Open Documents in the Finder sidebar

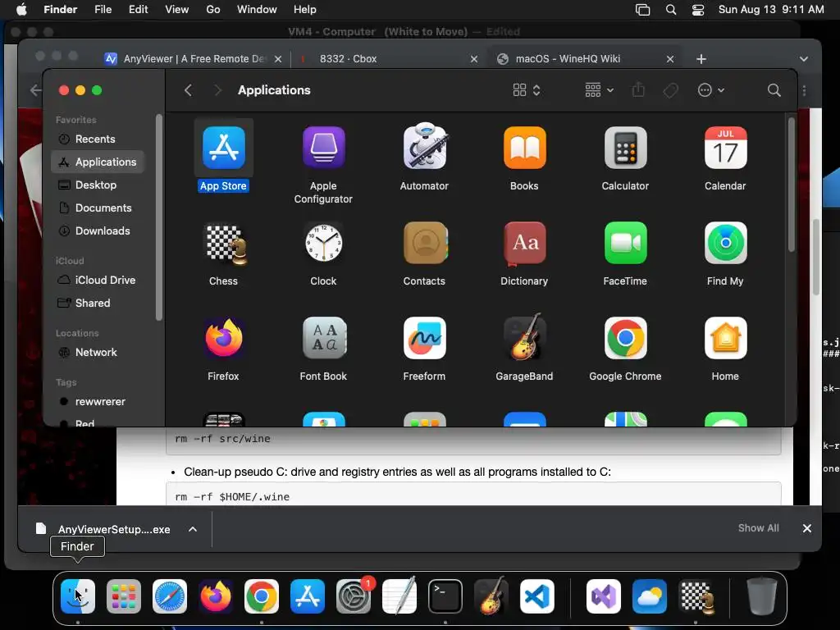click(97, 208)
